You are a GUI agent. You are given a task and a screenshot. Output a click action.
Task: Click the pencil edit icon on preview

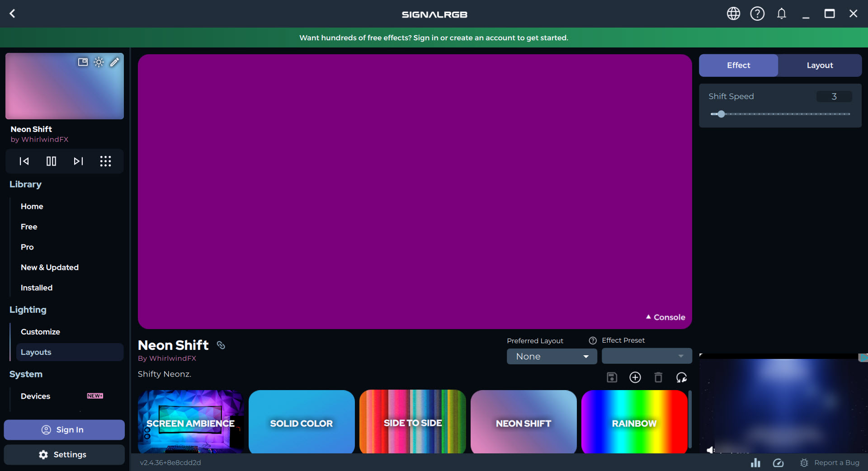(114, 62)
